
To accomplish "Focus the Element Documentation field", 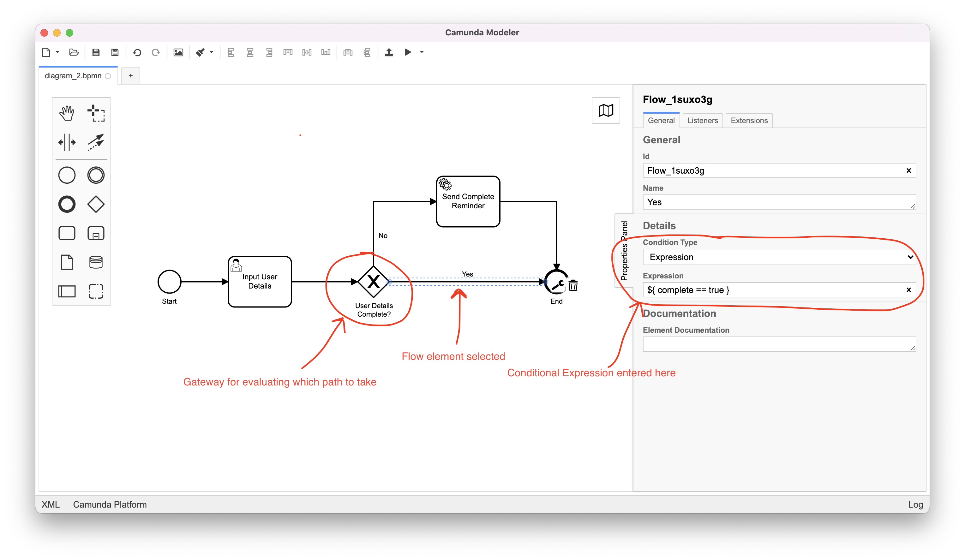I will pos(779,344).
